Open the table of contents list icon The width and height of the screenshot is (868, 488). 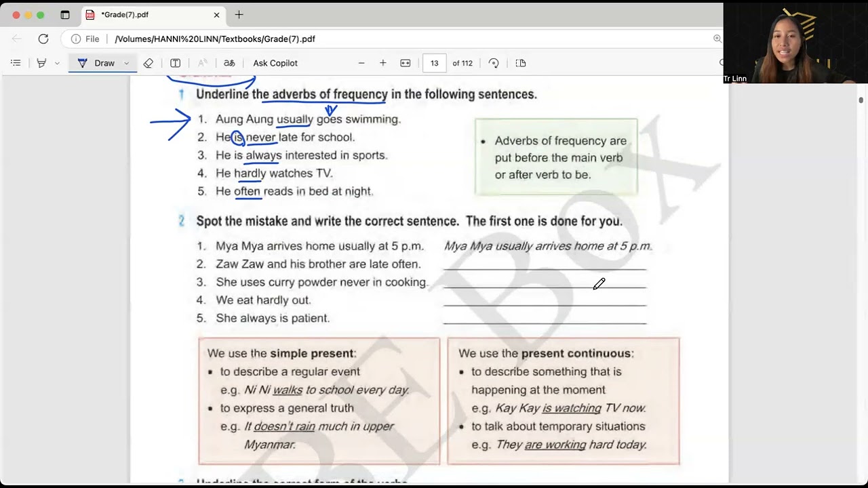click(16, 63)
